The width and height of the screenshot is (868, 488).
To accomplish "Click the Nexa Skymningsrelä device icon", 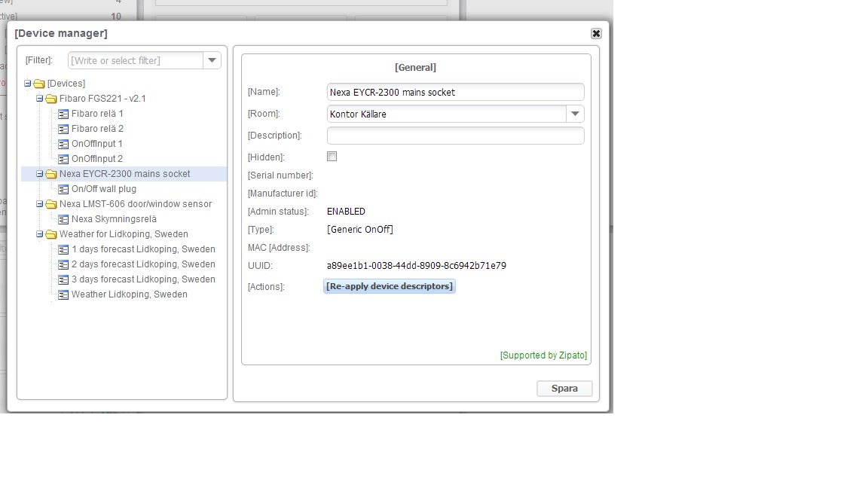I will tap(63, 219).
